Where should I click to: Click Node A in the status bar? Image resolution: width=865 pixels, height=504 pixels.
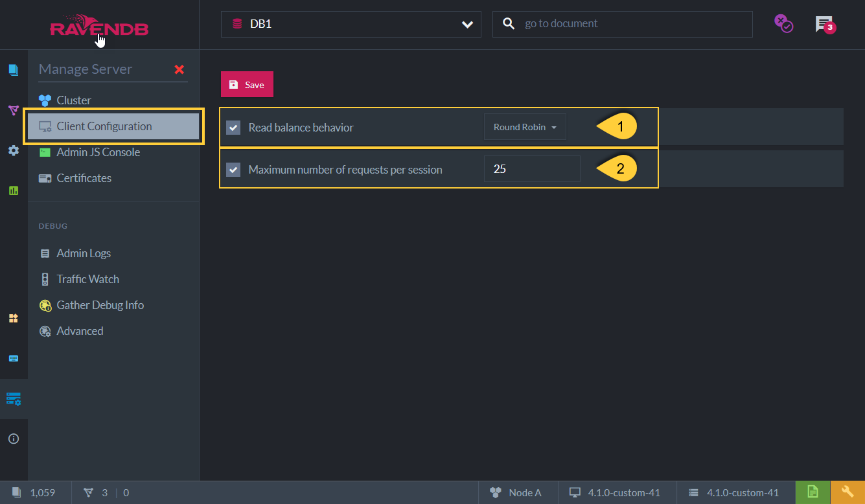click(516, 492)
